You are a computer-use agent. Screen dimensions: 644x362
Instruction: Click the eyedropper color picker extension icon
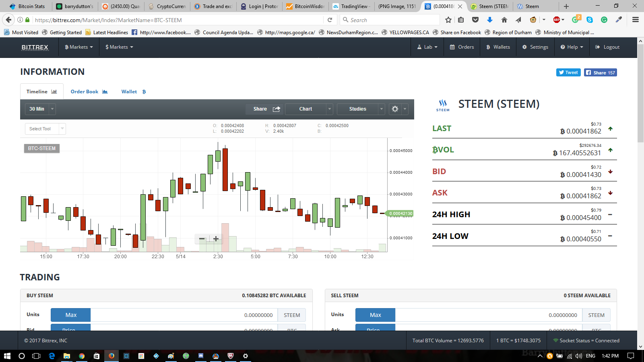(x=619, y=20)
